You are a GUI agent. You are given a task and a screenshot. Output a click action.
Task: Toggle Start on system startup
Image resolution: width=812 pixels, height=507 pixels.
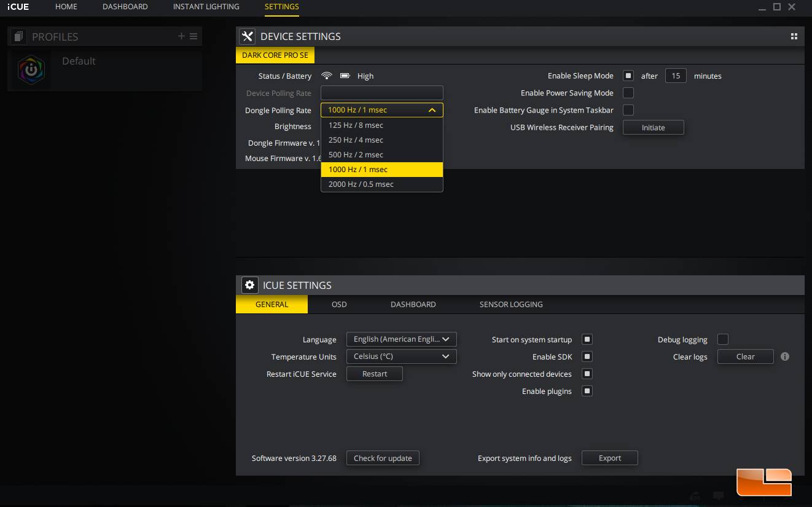(x=587, y=339)
